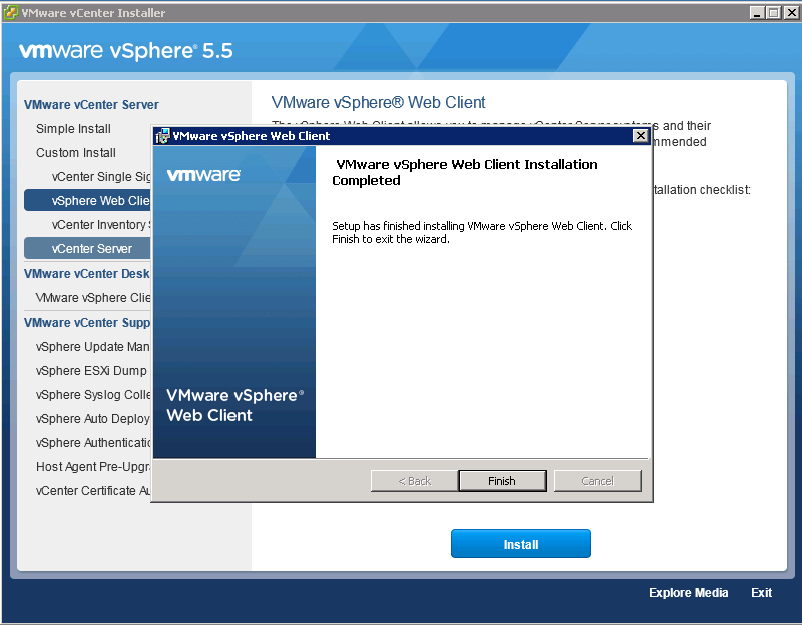Choose vSphere Authentication Proxy entry
802x625 pixels.
coord(93,442)
